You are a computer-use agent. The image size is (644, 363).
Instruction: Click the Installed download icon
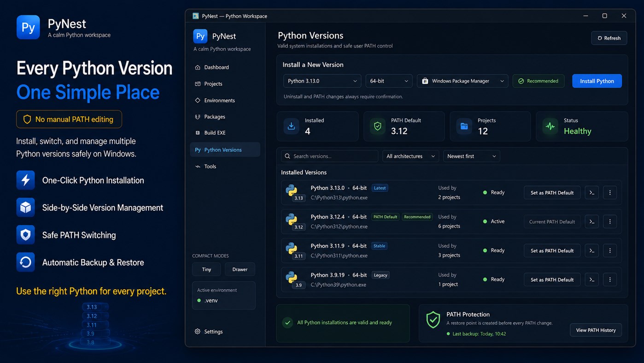point(291,126)
